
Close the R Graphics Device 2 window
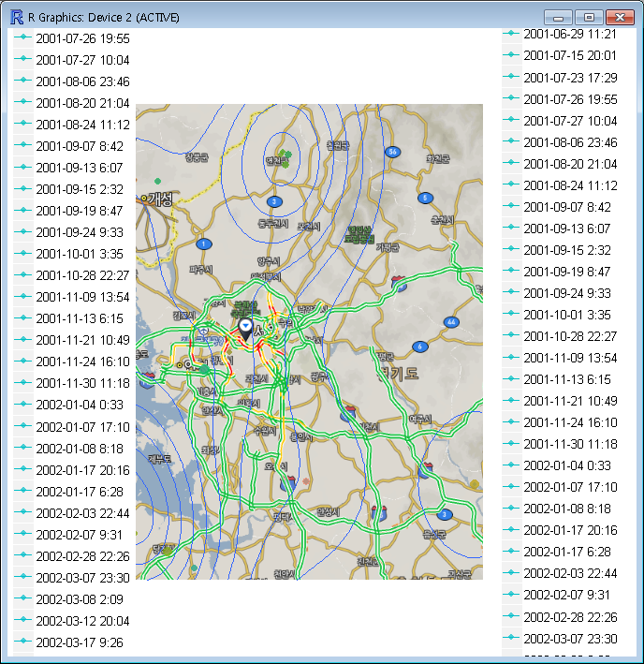[x=620, y=18]
